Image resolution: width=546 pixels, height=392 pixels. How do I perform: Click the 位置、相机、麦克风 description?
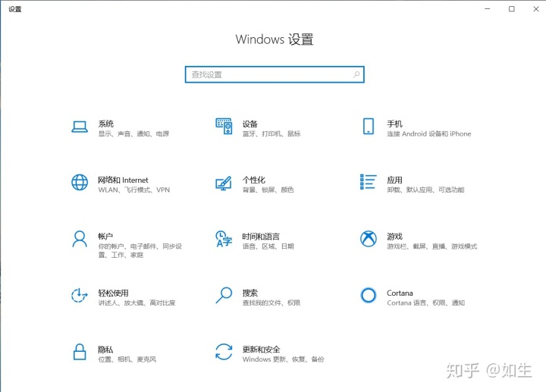pos(127,359)
